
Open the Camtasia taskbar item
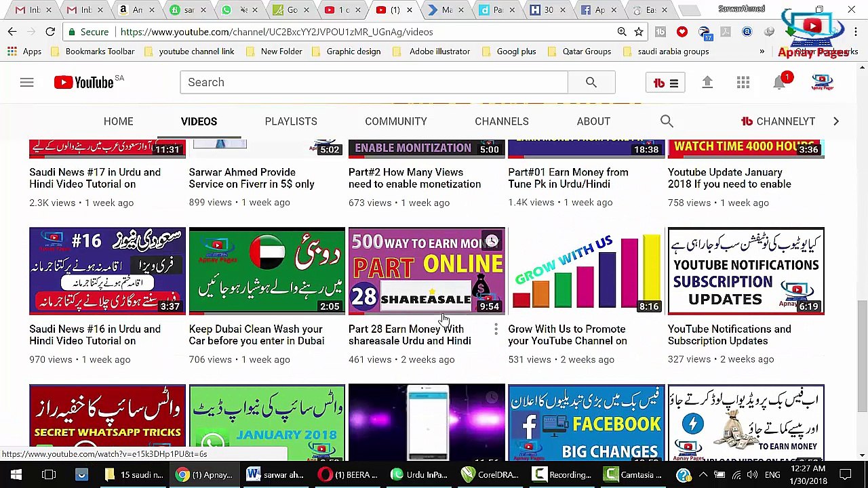633,475
